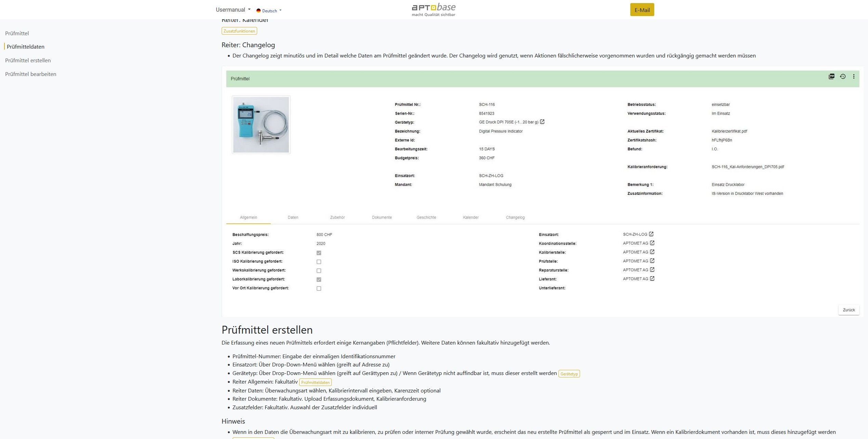Open the history clock icon in header

[x=843, y=76]
